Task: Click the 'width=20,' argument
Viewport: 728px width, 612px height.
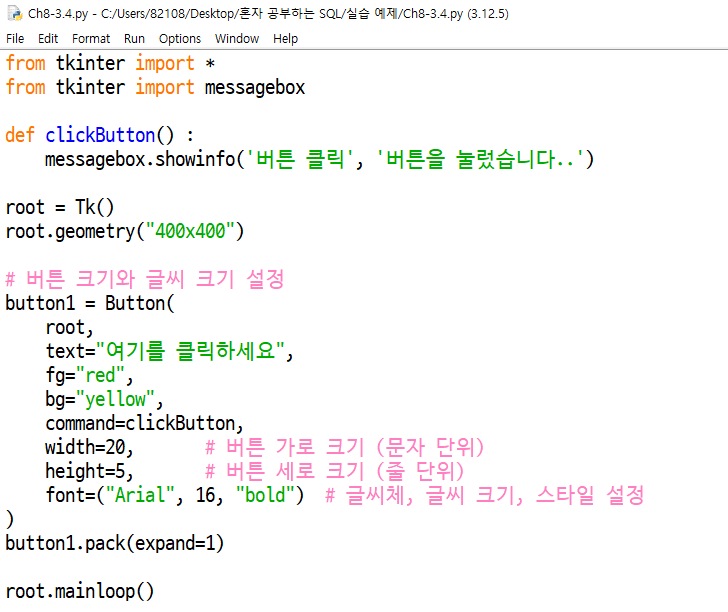Action: tap(89, 447)
